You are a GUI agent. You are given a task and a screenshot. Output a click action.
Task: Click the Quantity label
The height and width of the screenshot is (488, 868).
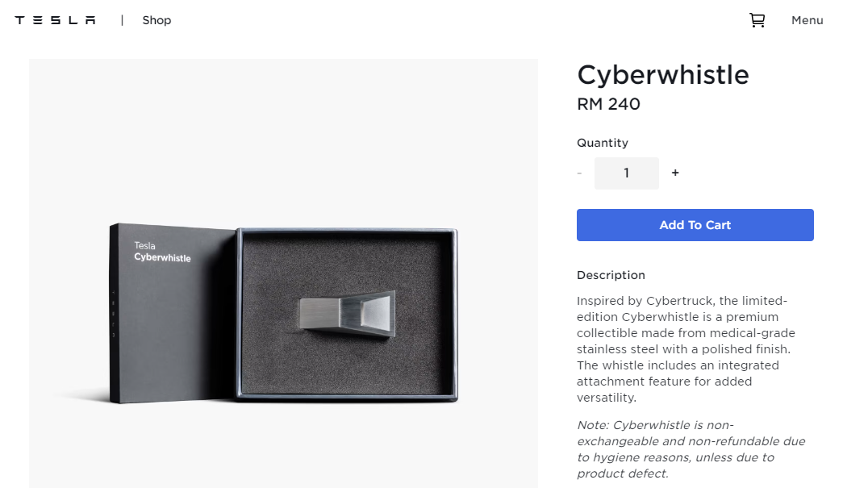(x=602, y=143)
